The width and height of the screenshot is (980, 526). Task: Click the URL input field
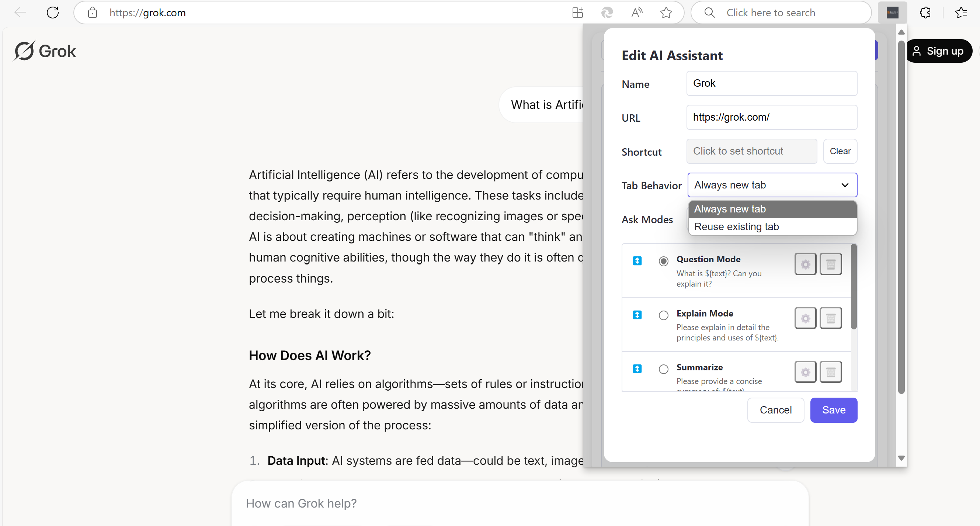click(x=772, y=117)
